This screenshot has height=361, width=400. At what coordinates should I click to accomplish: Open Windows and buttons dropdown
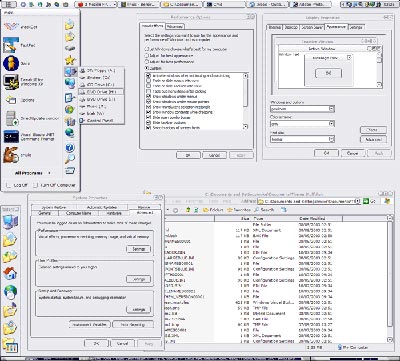331,109
